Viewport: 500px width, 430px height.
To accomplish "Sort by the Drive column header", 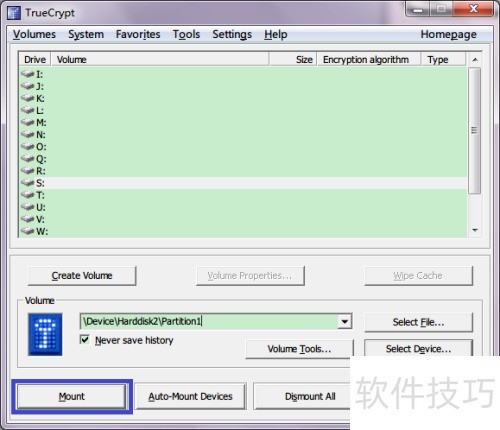I will pos(35,59).
